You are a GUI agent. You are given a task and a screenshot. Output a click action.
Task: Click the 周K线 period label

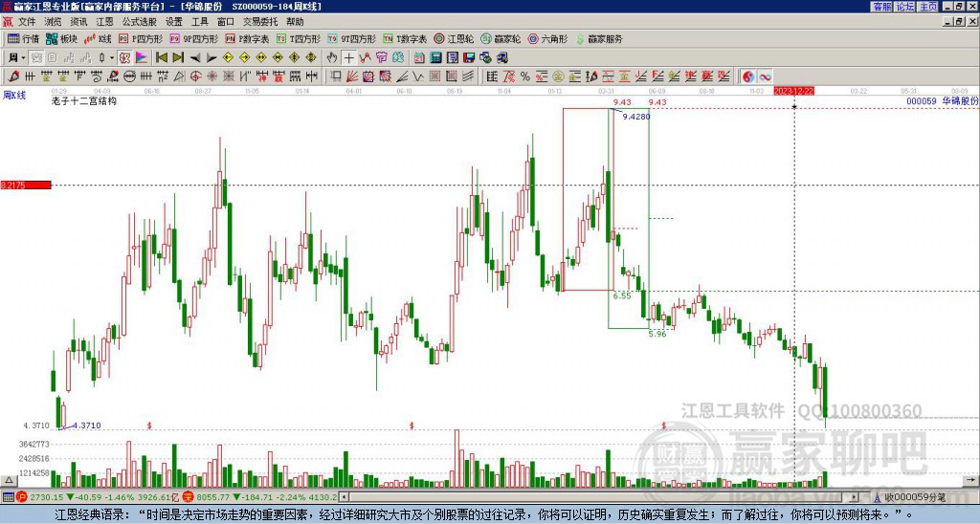(14, 95)
